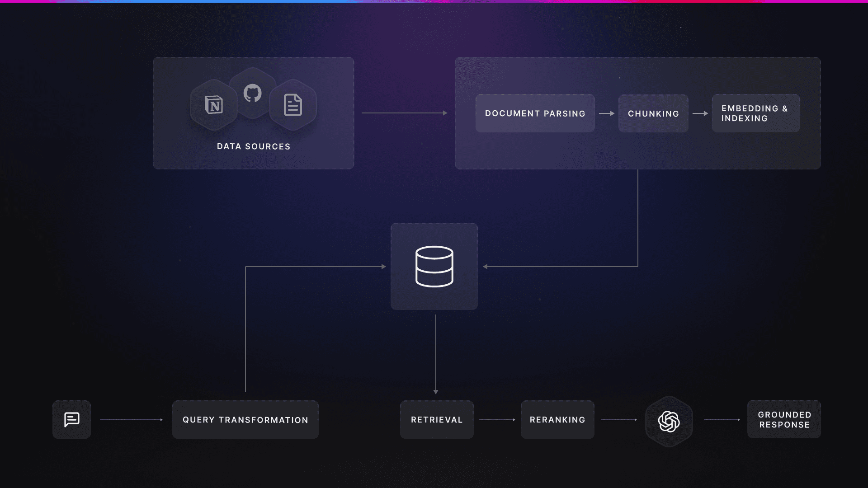This screenshot has width=868, height=488.
Task: Select the OpenAI logo near Grounded Response
Action: pos(668,421)
